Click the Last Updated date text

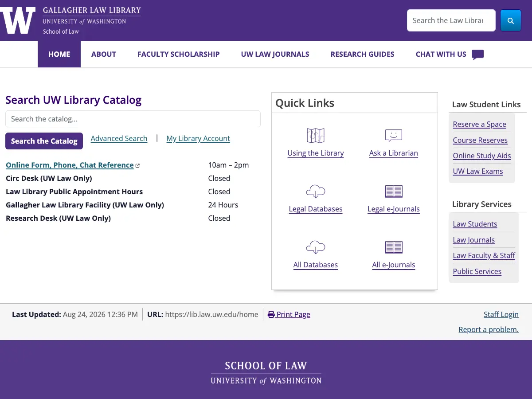(100, 314)
